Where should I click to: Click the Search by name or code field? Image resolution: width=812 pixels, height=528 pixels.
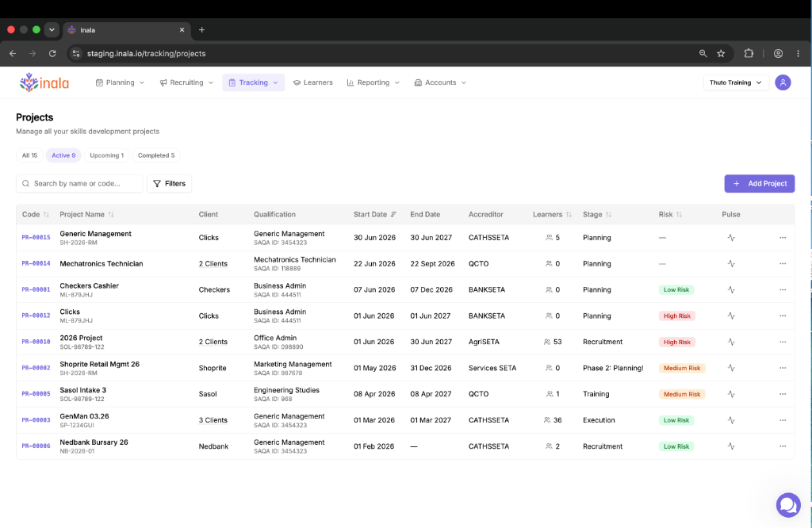click(x=79, y=183)
